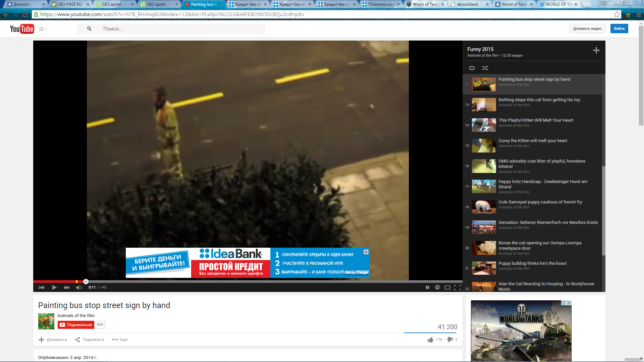Click the Добавить видео button

point(587,28)
